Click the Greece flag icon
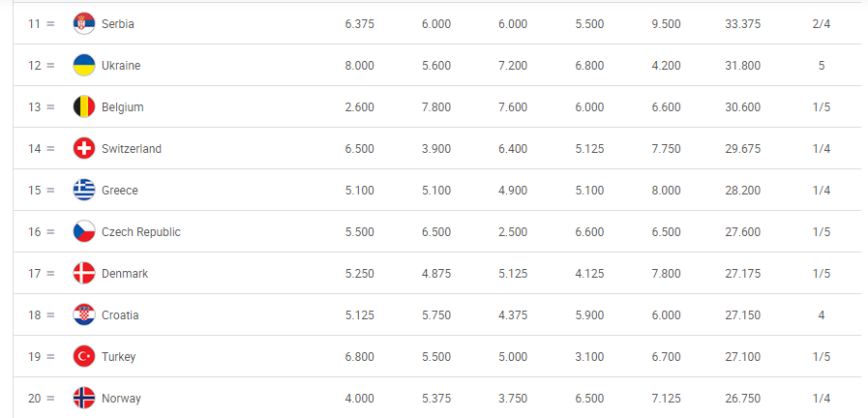The height and width of the screenshot is (418, 868). point(84,190)
